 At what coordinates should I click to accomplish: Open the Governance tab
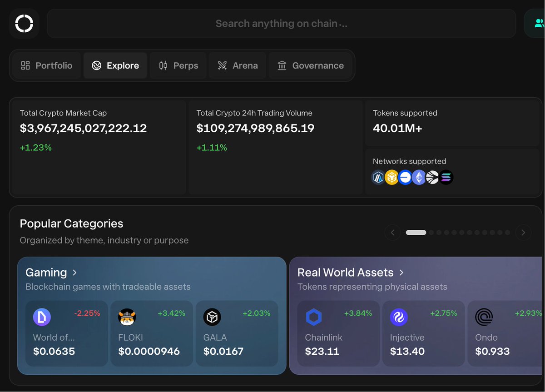click(311, 65)
